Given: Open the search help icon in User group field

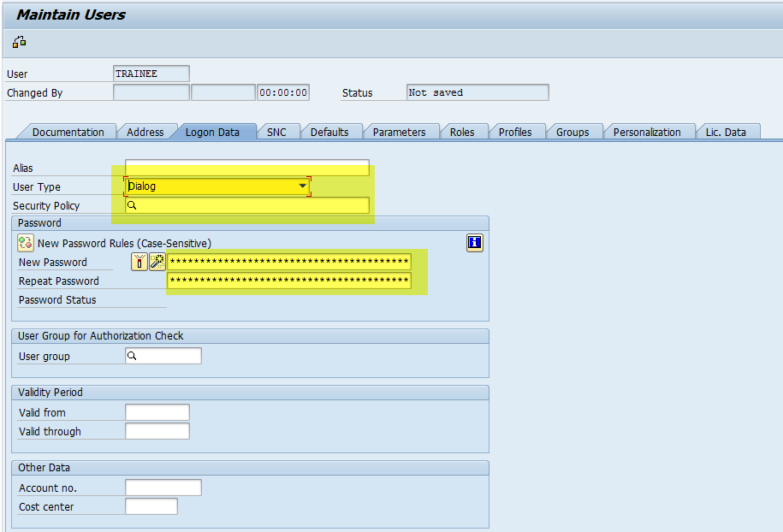Looking at the screenshot, I should [131, 355].
